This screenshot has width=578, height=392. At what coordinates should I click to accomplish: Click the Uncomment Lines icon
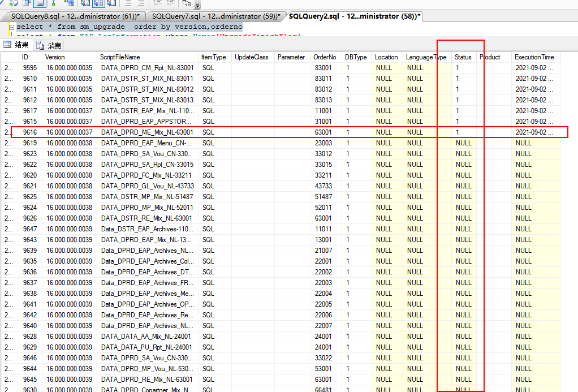coord(141,3)
